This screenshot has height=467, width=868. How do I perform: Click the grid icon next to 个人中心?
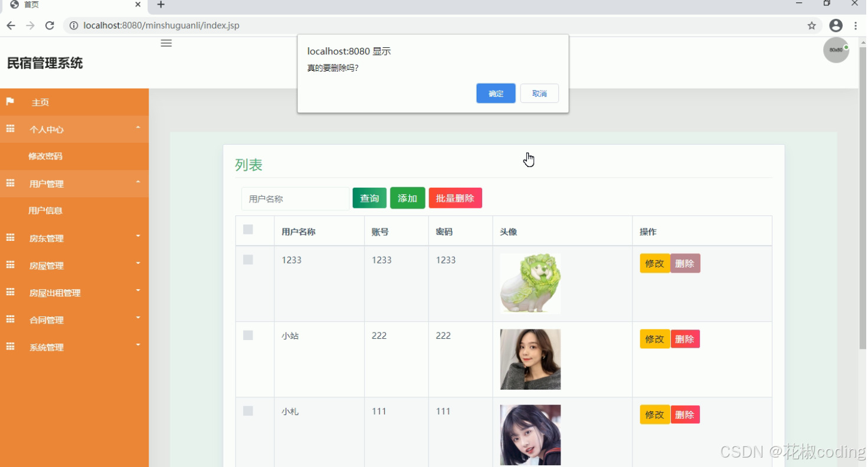11,129
